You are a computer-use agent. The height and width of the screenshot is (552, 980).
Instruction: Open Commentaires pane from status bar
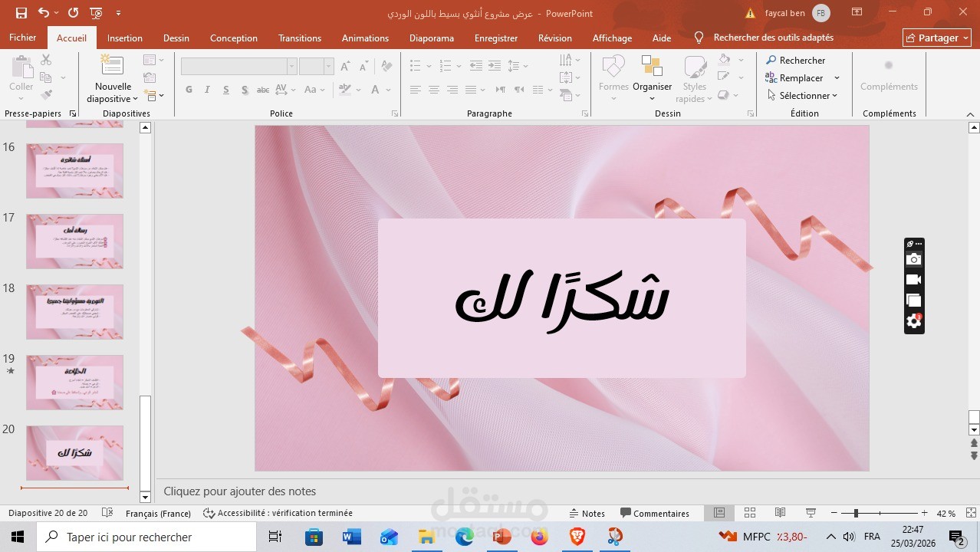coord(655,514)
